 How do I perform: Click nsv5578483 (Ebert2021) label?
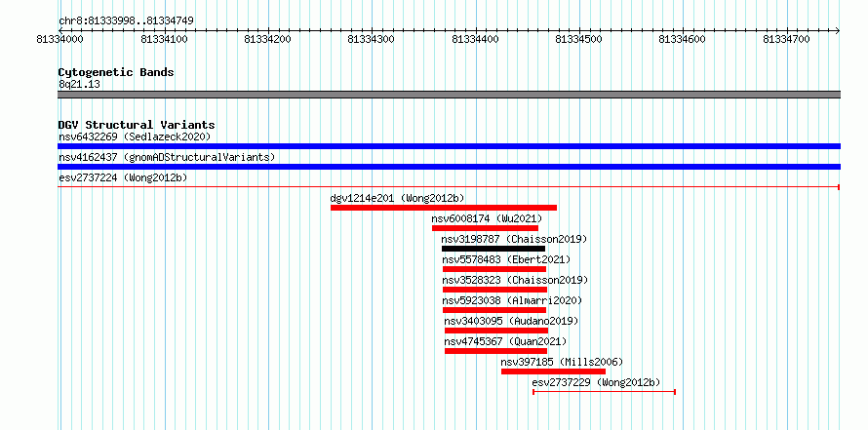506,259
